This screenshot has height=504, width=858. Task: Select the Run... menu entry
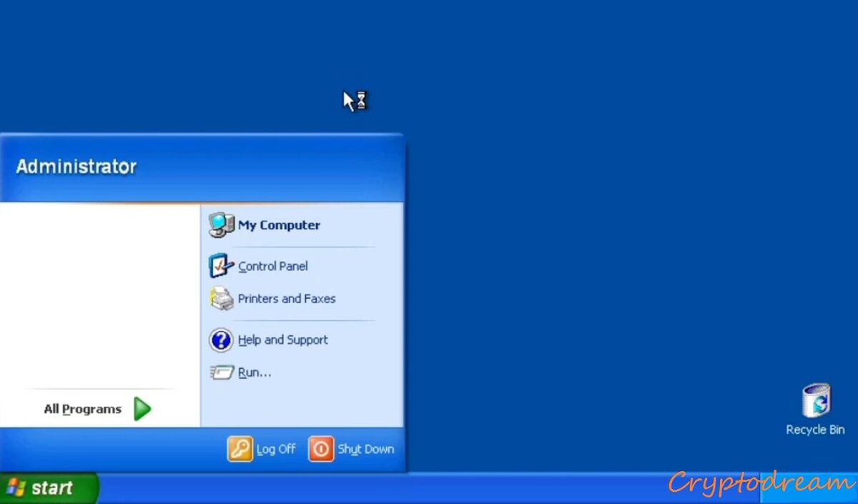click(x=255, y=372)
